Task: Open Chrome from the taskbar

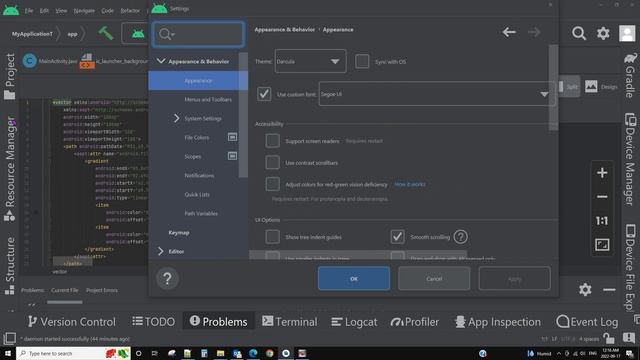Action: 269,353
